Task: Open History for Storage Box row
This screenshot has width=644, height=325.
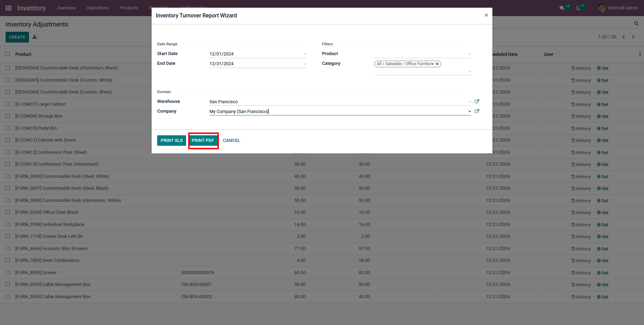Action: tap(581, 116)
